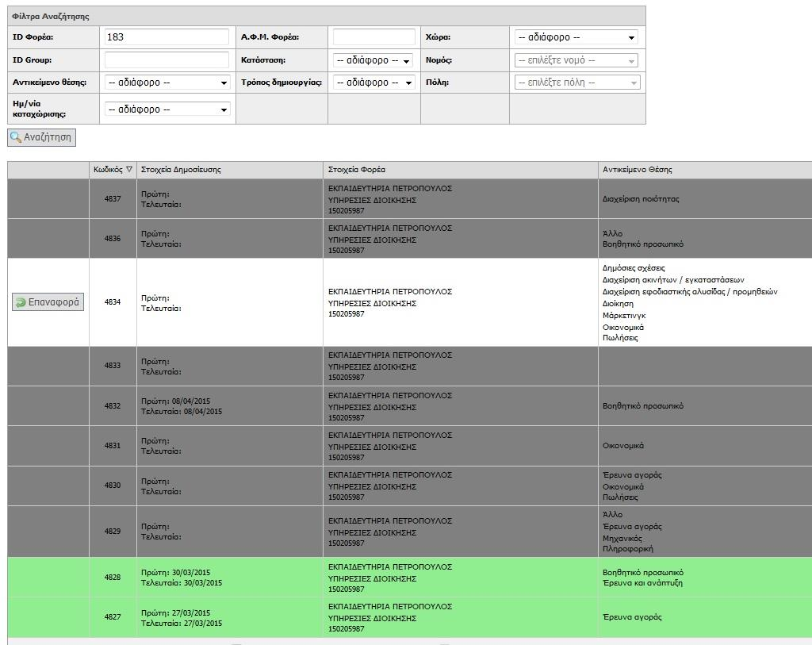The image size is (812, 645).
Task: Open the Τρόπος δημιουργίας dropdown
Action: point(374,83)
